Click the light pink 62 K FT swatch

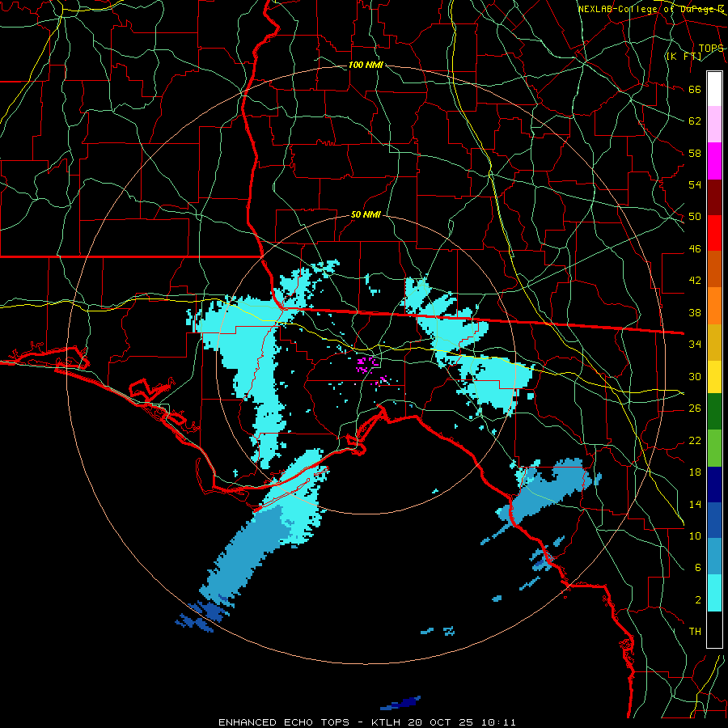click(714, 125)
